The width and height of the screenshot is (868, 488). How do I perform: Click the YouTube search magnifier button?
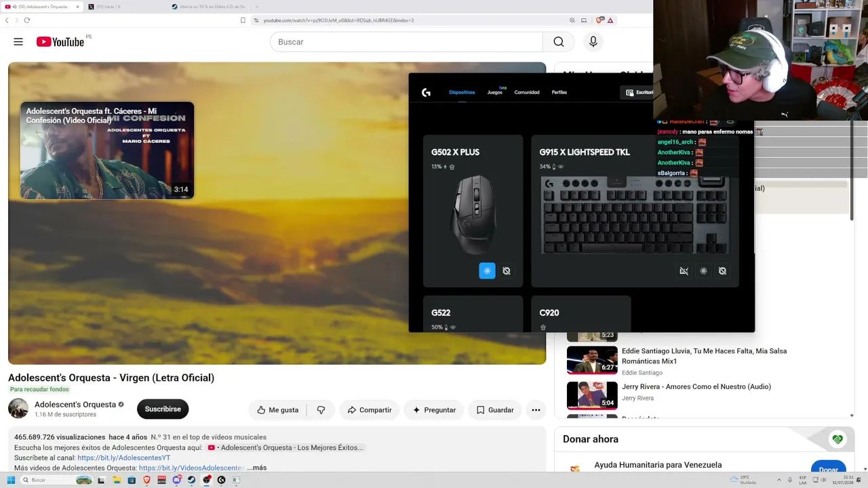point(559,42)
